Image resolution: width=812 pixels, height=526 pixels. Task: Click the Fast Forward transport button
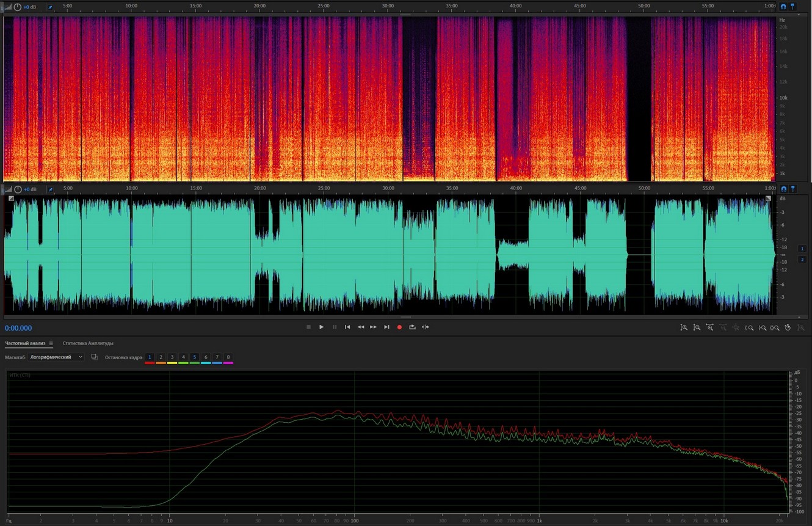pos(374,327)
